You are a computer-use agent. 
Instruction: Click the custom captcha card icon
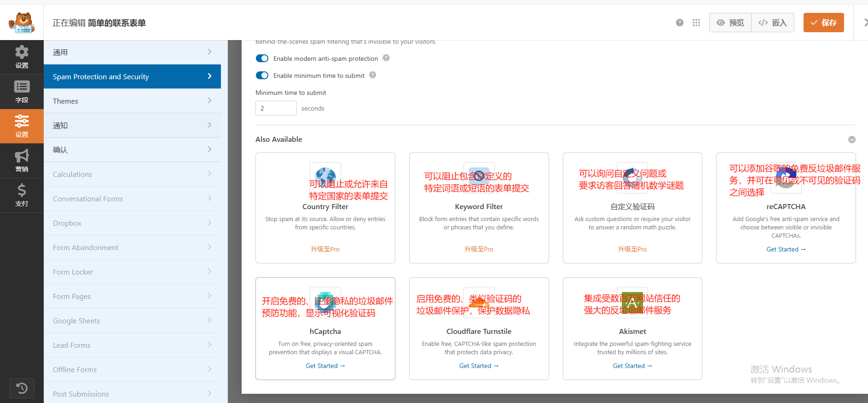tap(632, 177)
